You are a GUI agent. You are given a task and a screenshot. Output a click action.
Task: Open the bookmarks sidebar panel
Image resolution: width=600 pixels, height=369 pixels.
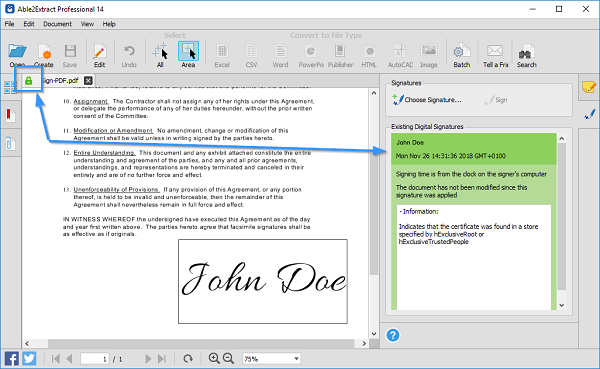click(x=10, y=115)
